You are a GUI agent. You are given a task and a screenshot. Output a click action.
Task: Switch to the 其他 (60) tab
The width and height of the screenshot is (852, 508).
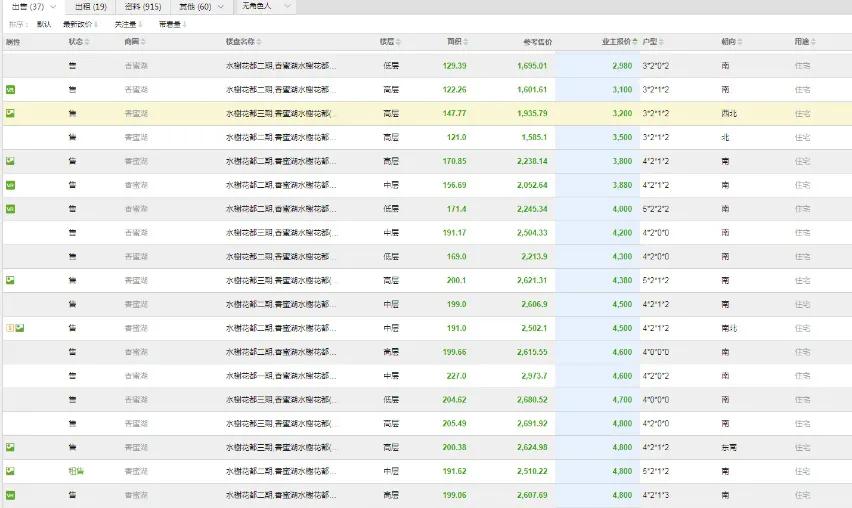(195, 7)
